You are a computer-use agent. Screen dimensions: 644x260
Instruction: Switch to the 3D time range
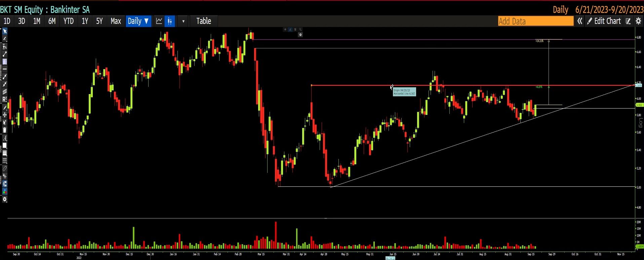coord(22,21)
